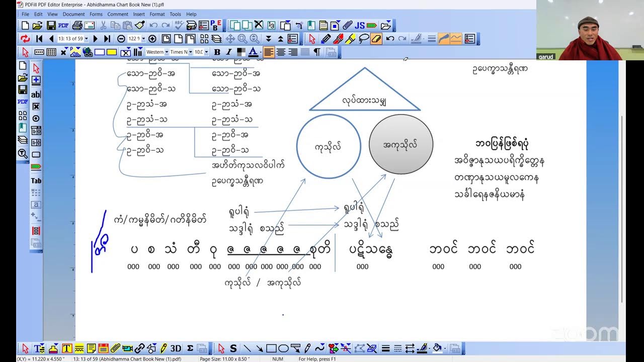Select the yellow highlighter tool
The height and width of the screenshot is (362, 644).
351,39
